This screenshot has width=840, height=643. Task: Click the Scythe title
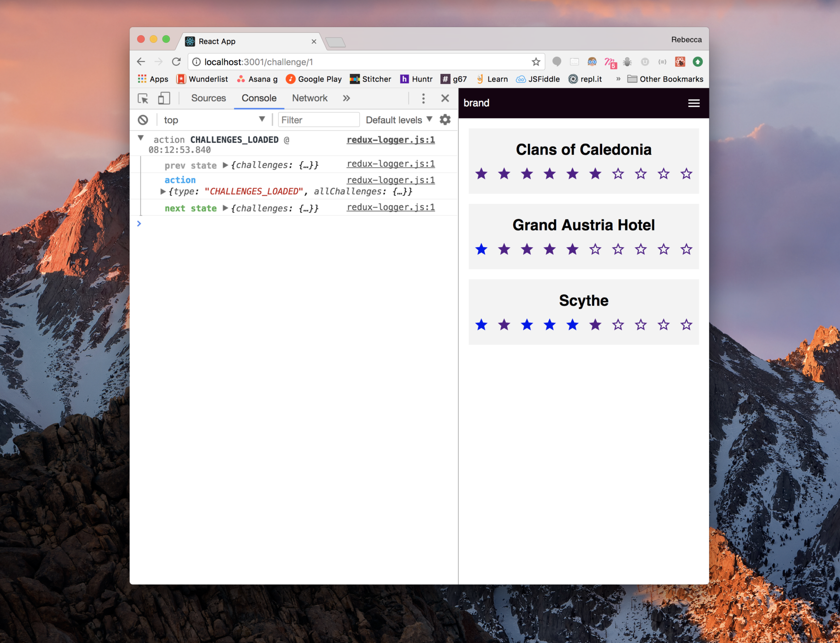(584, 301)
